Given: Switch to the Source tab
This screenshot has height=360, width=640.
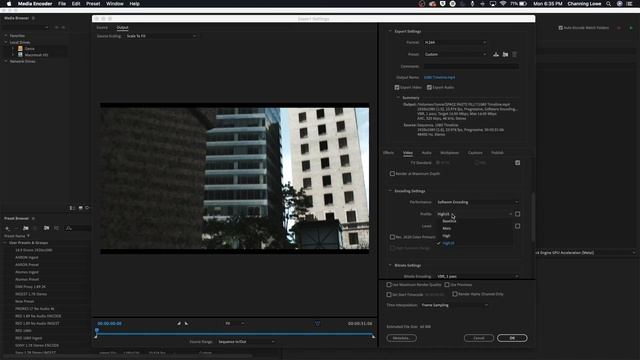Looking at the screenshot, I should (x=102, y=27).
